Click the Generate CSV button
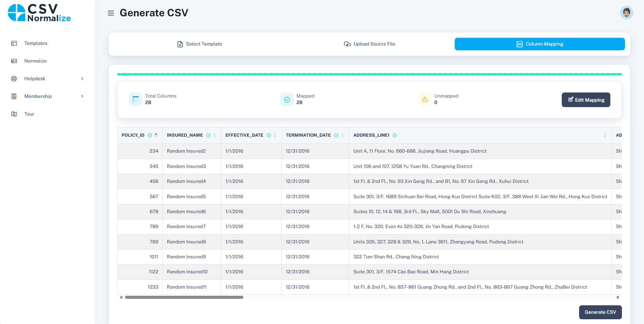This screenshot has width=644, height=324. [600, 312]
